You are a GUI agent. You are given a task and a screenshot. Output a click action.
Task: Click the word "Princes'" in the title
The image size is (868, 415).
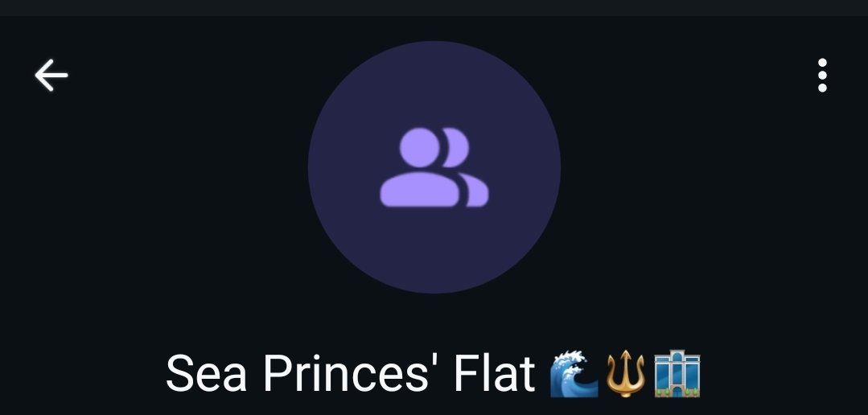(352, 373)
